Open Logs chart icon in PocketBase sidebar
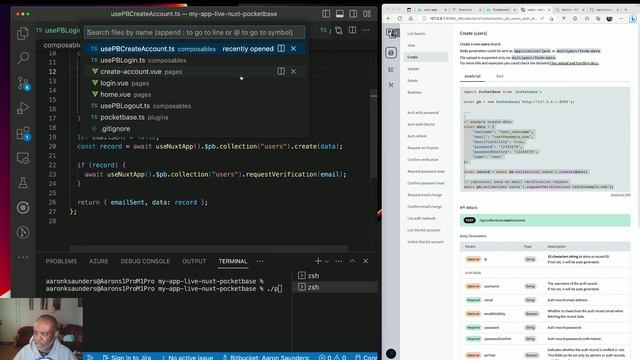 391,69
